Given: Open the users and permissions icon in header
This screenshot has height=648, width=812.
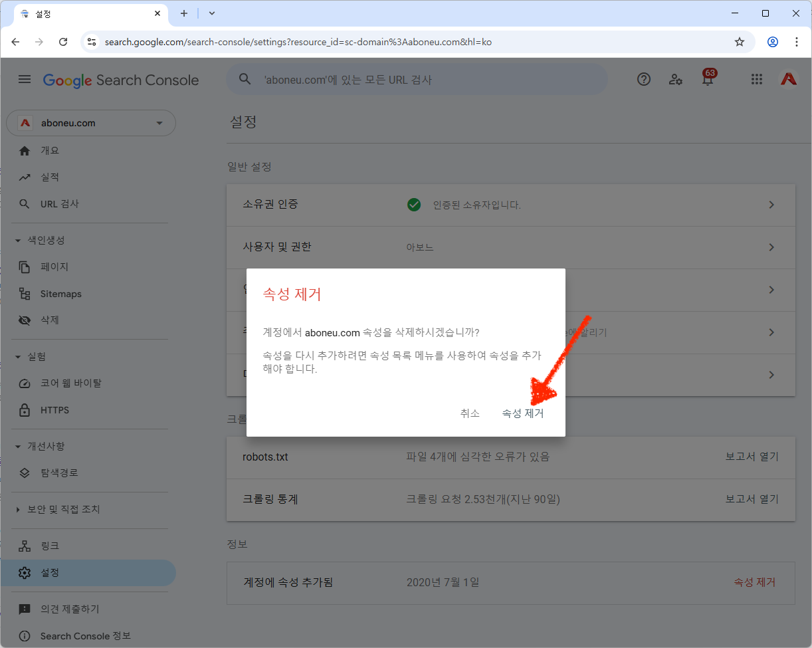Looking at the screenshot, I should (676, 80).
